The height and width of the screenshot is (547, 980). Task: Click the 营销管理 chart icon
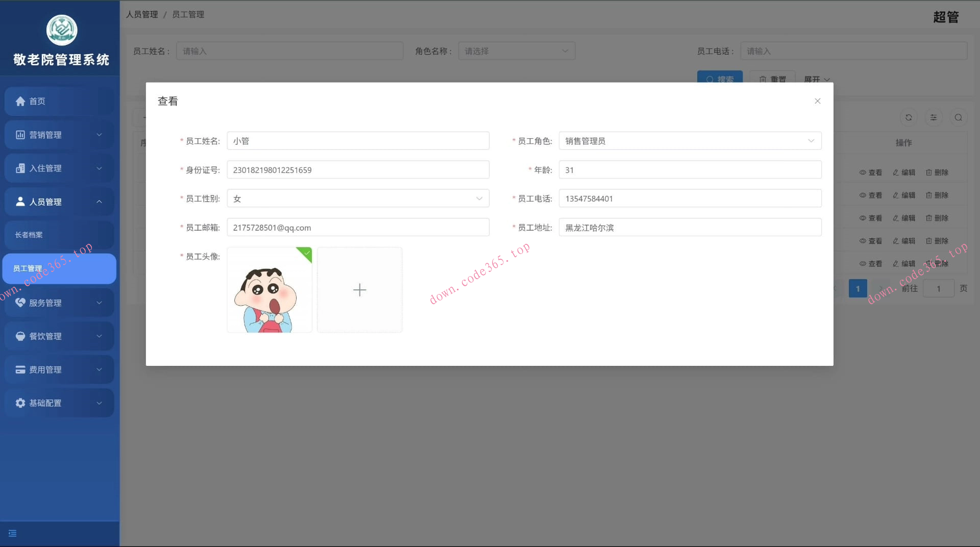(19, 134)
